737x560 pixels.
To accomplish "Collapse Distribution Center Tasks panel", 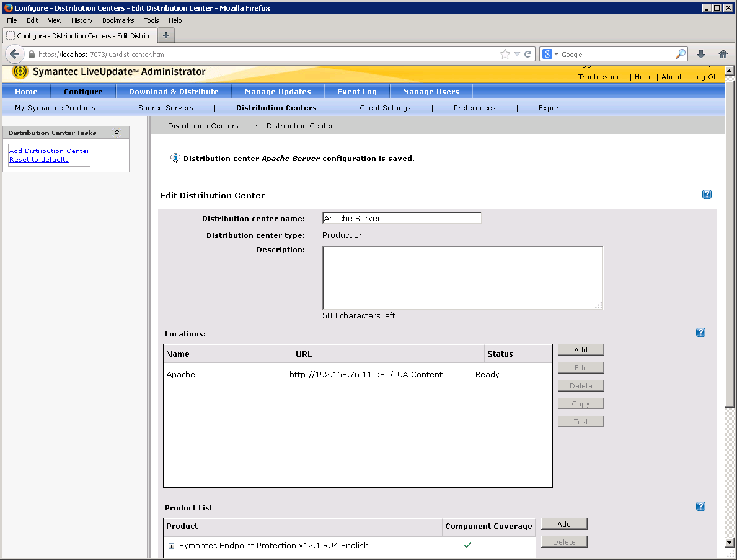I will [x=117, y=133].
